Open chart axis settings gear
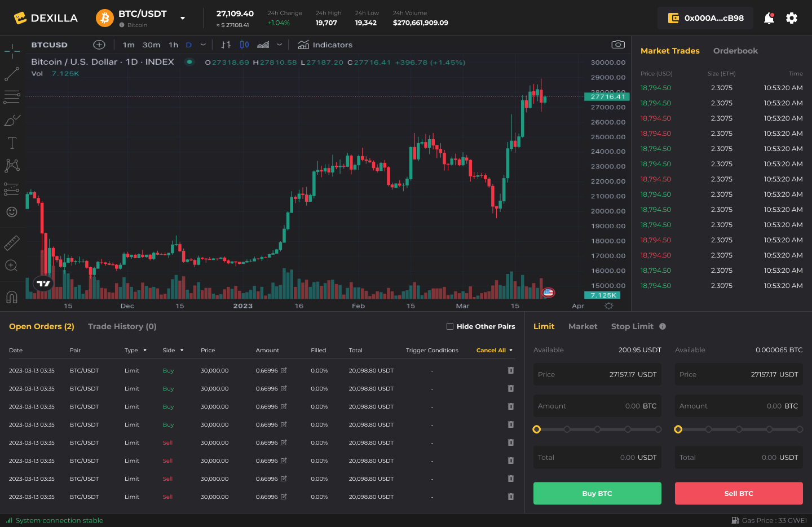This screenshot has width=812, height=527. pos(608,305)
